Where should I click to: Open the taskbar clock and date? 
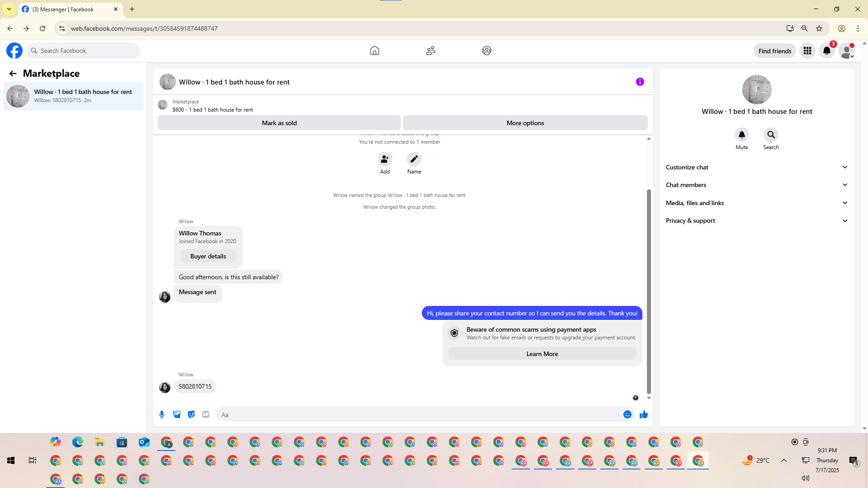[827, 460]
